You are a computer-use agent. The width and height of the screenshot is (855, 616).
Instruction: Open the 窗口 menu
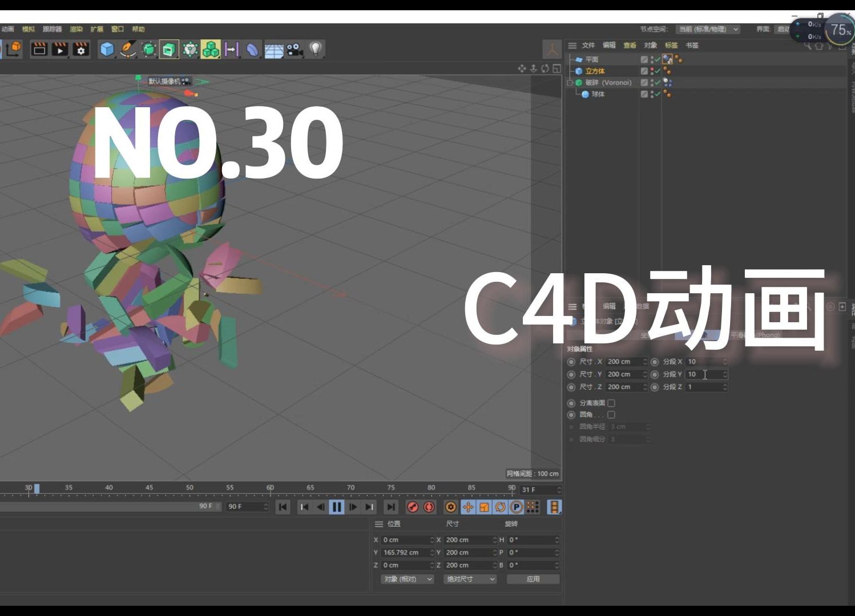click(x=117, y=29)
